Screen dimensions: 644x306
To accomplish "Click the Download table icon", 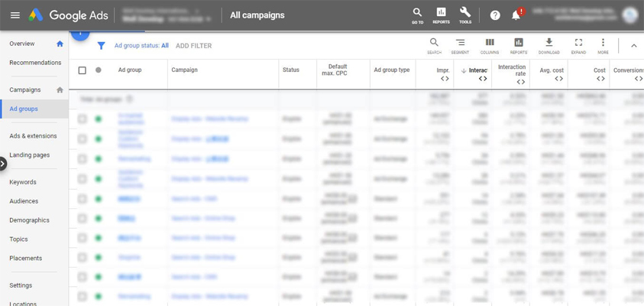I will pos(549,45).
